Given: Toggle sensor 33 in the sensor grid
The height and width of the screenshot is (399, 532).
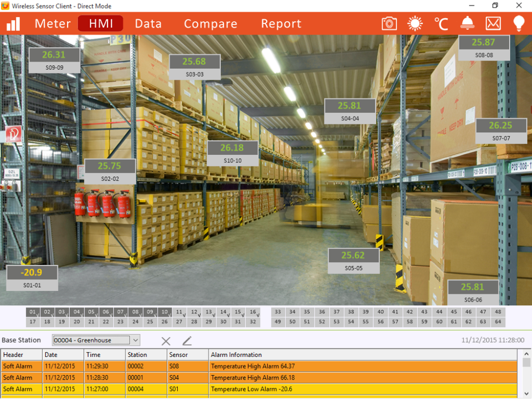Looking at the screenshot, I should [x=278, y=313].
